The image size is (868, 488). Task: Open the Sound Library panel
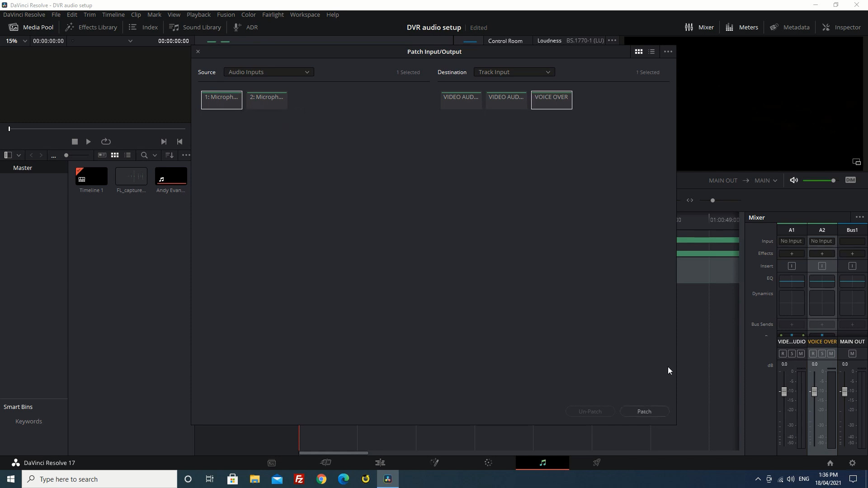tap(195, 27)
